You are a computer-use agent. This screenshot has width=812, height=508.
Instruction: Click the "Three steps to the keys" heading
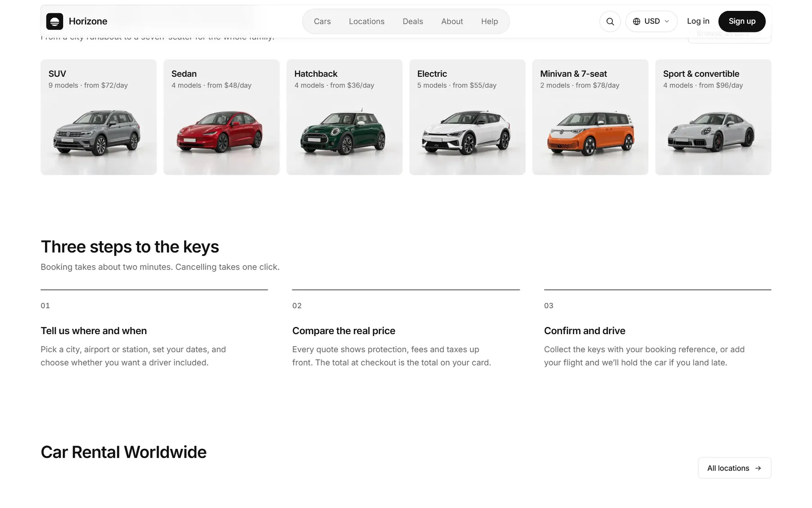point(130,247)
